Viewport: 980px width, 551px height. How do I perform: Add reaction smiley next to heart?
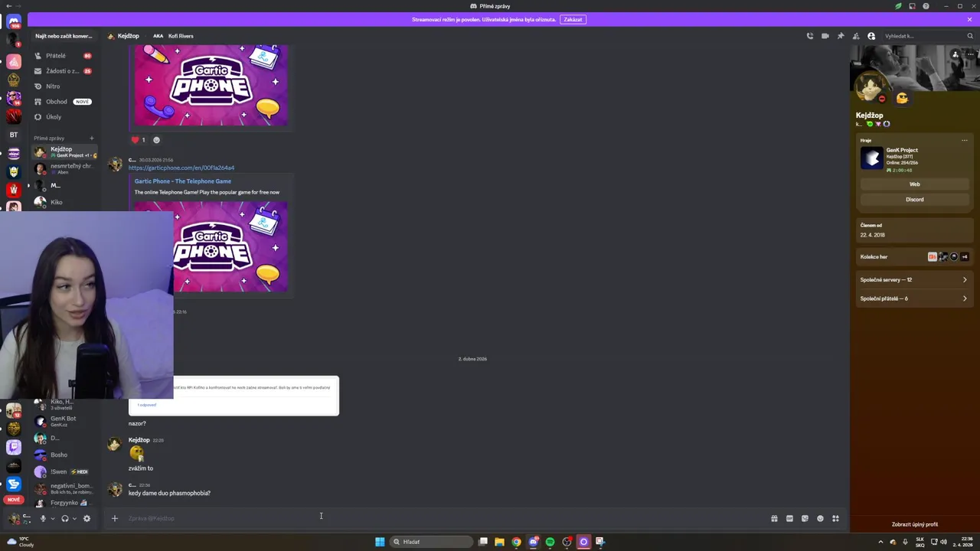[156, 140]
